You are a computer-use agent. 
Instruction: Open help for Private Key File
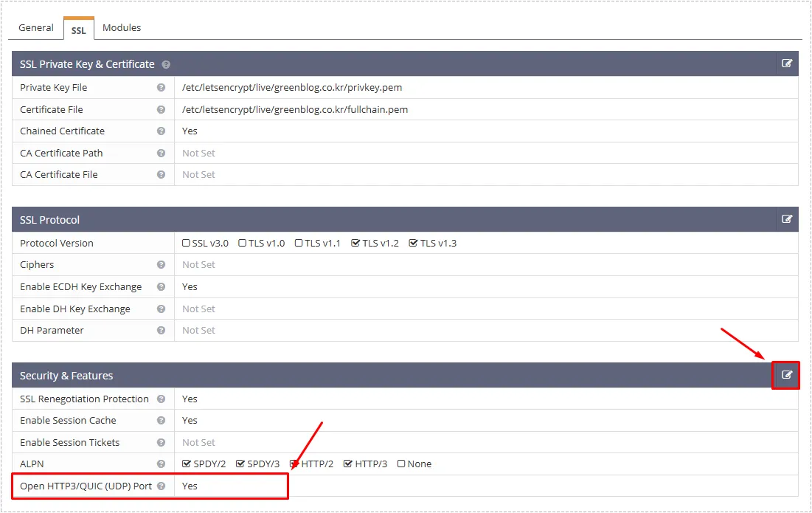pos(161,87)
